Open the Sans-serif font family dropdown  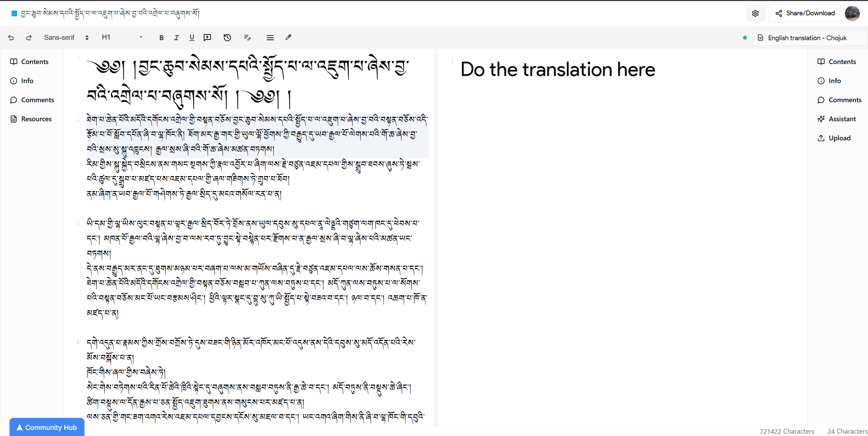65,37
